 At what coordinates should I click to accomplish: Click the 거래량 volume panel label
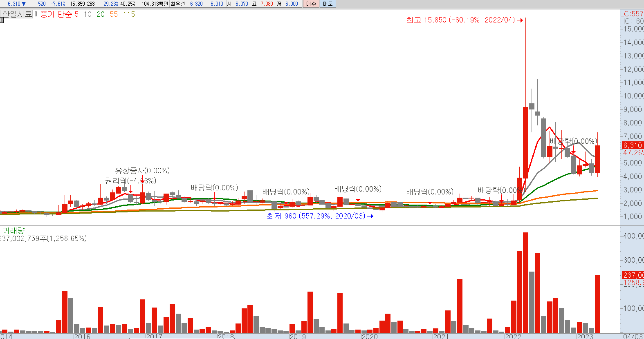point(13,231)
